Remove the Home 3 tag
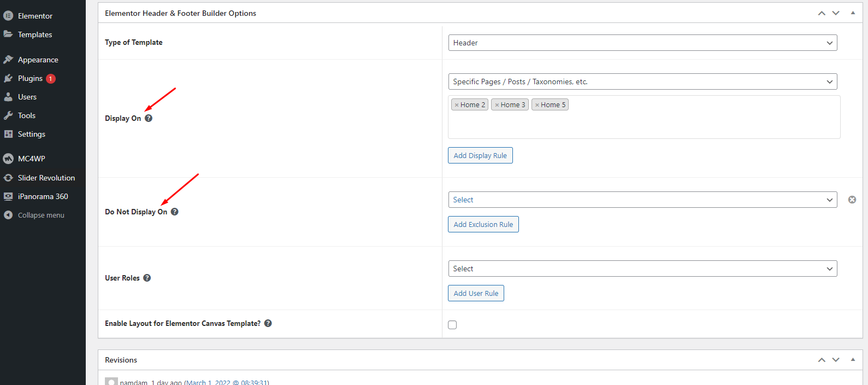868x385 pixels. coord(497,105)
